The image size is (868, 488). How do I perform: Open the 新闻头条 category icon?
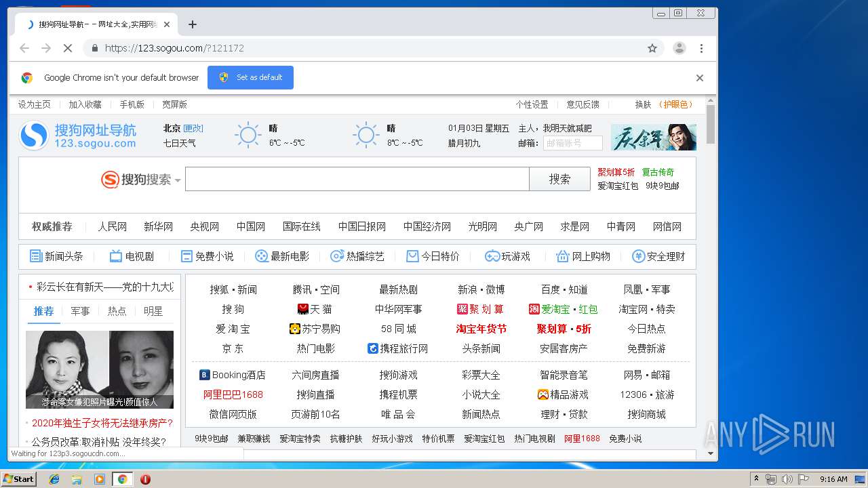coord(36,256)
